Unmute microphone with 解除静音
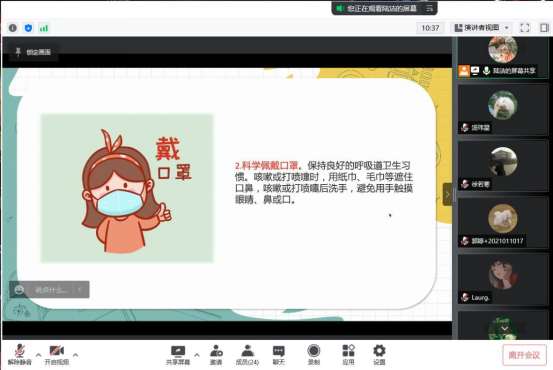This screenshot has height=370, width=553. click(x=20, y=354)
